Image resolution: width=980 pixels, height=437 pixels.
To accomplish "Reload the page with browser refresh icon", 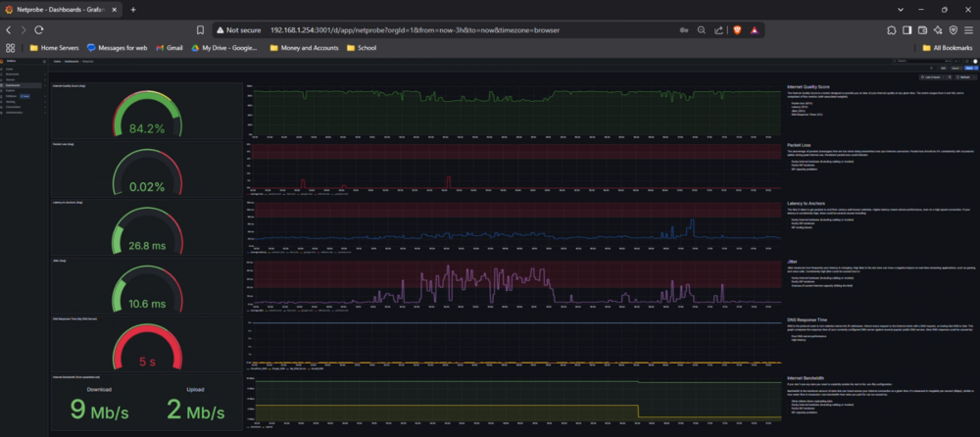I will (x=39, y=30).
